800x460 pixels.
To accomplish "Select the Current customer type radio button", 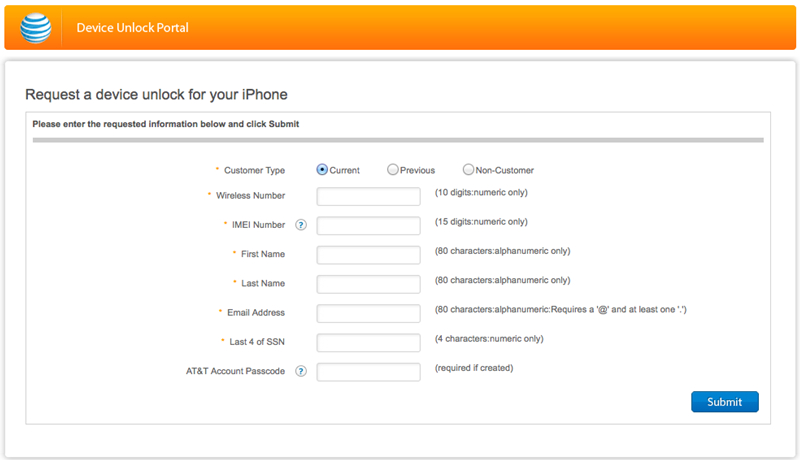I will tap(322, 169).
